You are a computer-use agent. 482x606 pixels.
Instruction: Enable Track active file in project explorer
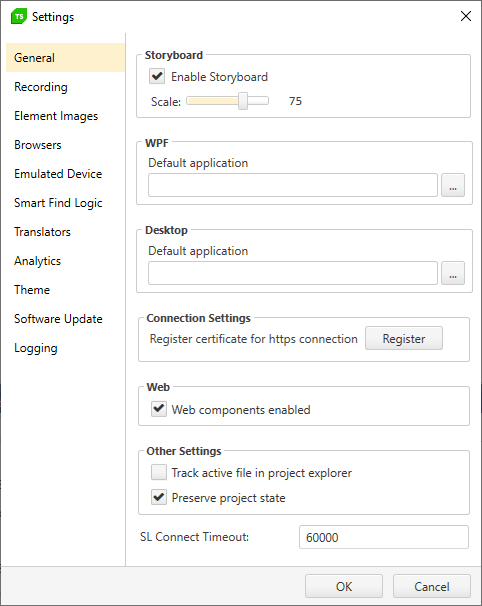[159, 472]
